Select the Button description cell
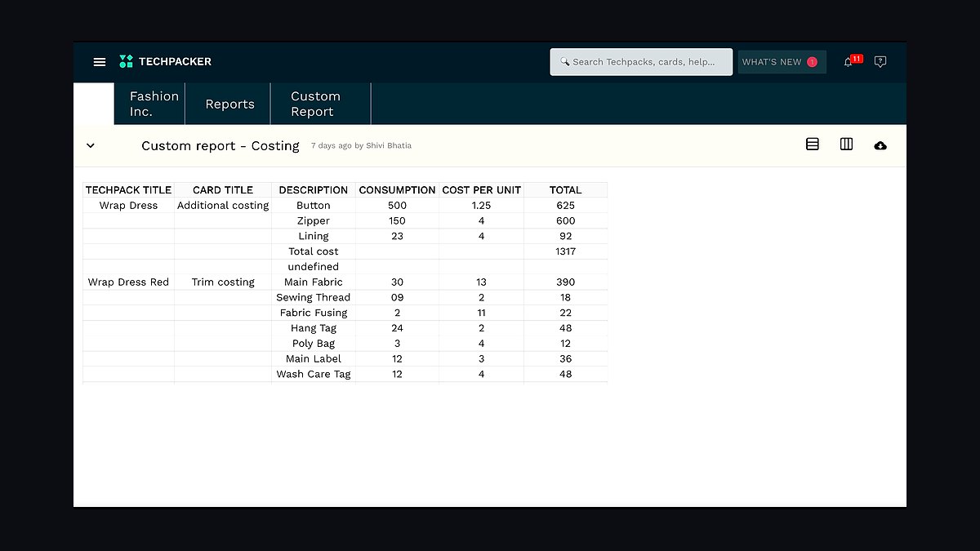The height and width of the screenshot is (551, 980). pos(314,206)
